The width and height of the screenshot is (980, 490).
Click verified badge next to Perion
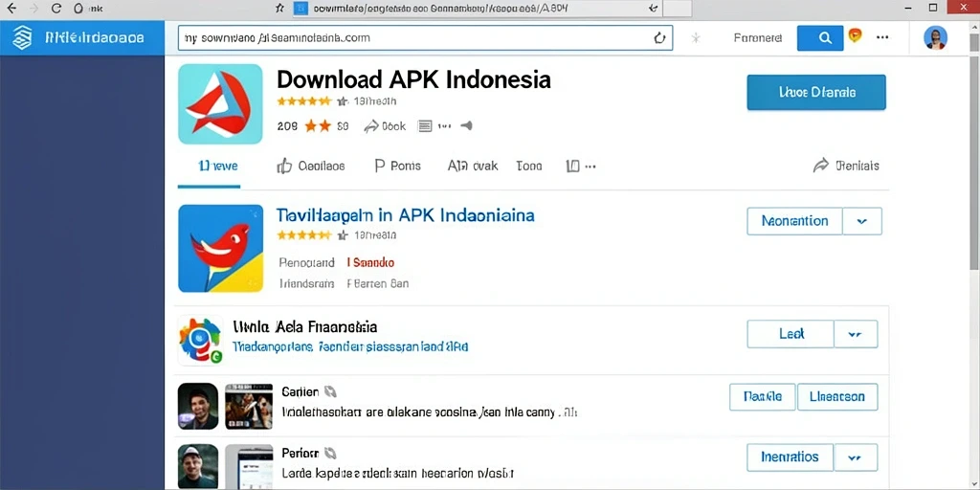329,453
